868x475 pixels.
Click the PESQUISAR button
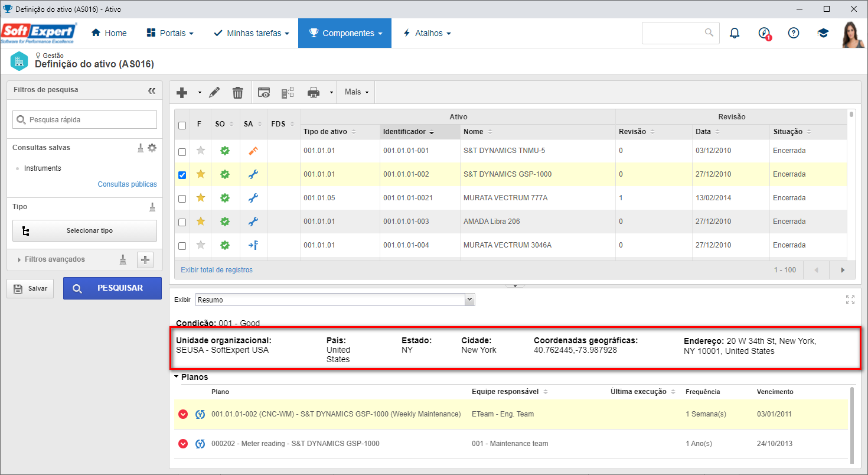click(x=112, y=288)
